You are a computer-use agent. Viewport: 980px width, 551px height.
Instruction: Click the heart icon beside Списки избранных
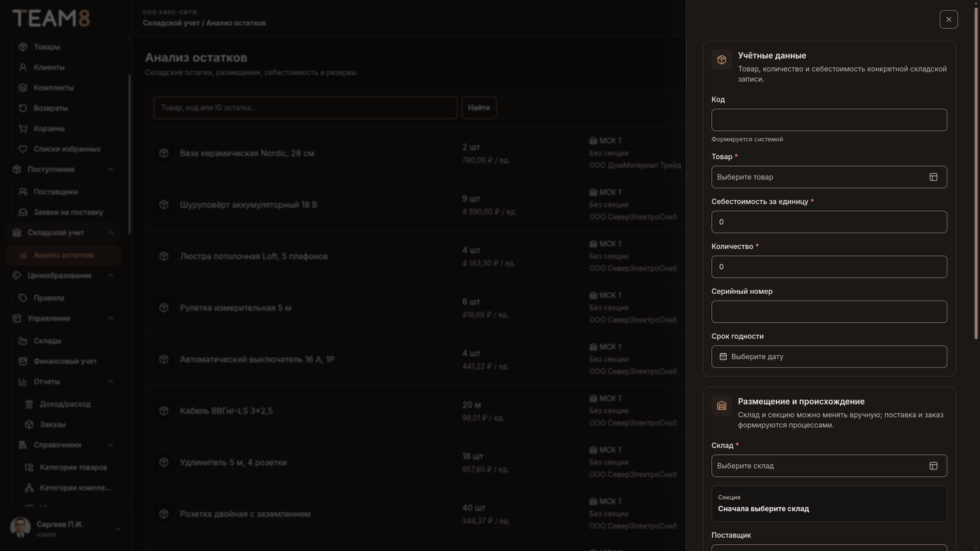click(x=22, y=149)
